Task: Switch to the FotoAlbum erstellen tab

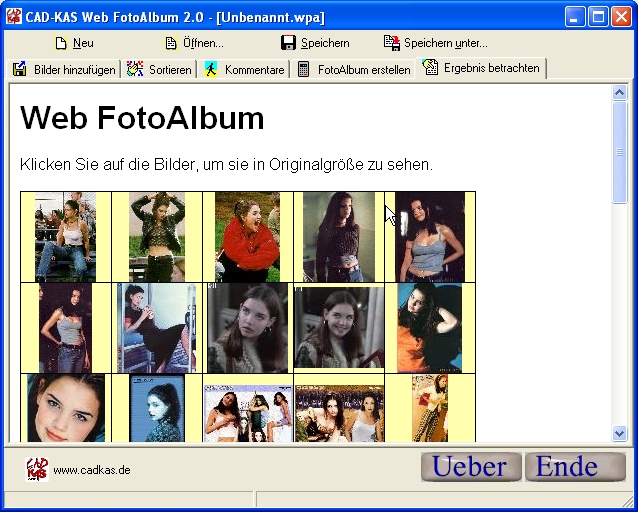Action: coord(354,70)
